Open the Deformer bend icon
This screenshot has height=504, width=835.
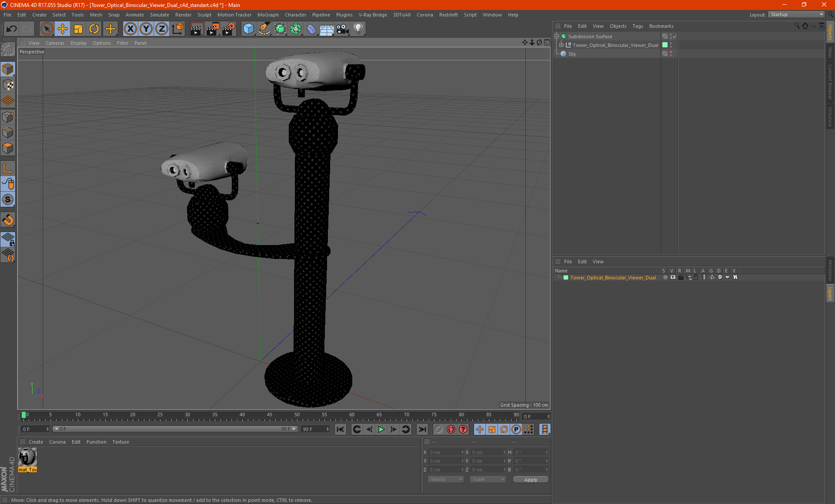click(x=311, y=29)
